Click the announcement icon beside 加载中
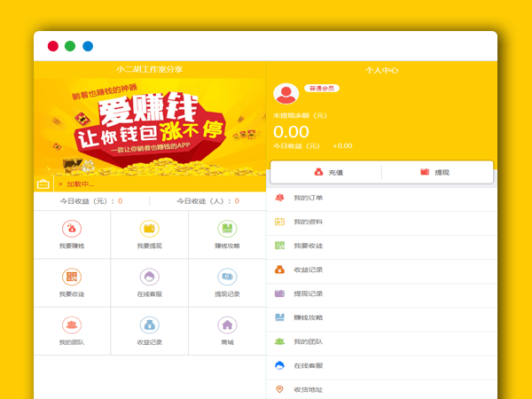The width and height of the screenshot is (532, 399). (43, 184)
